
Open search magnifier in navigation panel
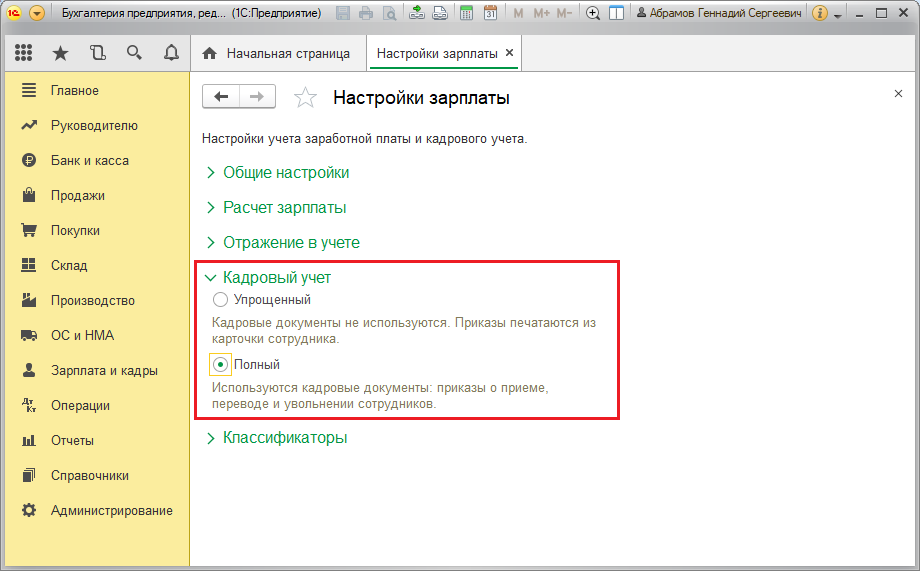tap(134, 53)
